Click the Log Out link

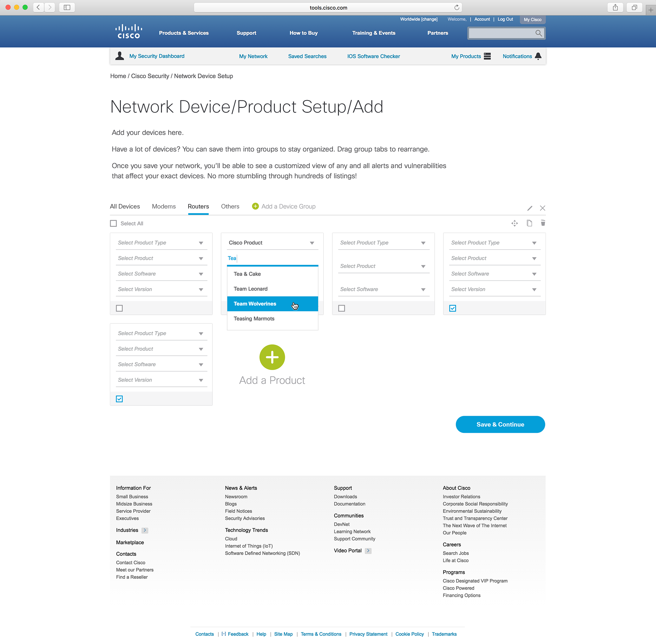click(x=505, y=19)
